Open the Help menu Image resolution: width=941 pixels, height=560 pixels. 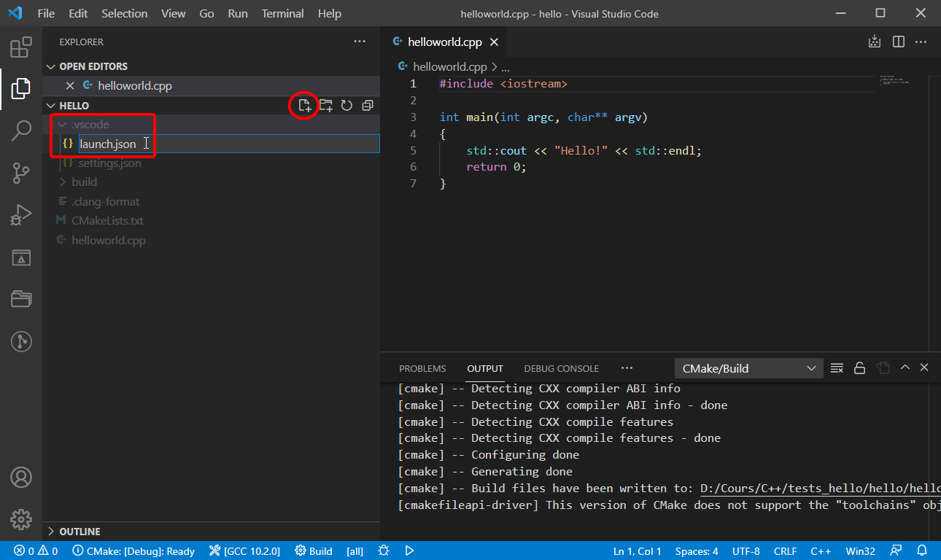point(330,13)
